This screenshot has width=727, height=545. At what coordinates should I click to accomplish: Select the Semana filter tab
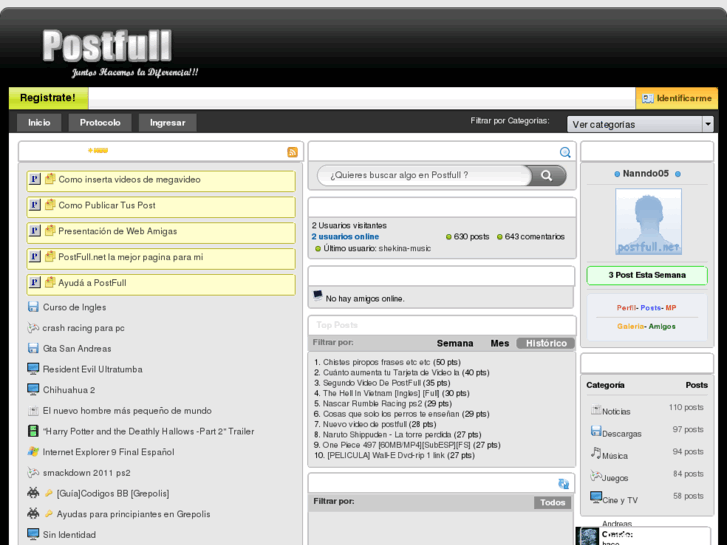point(455,343)
